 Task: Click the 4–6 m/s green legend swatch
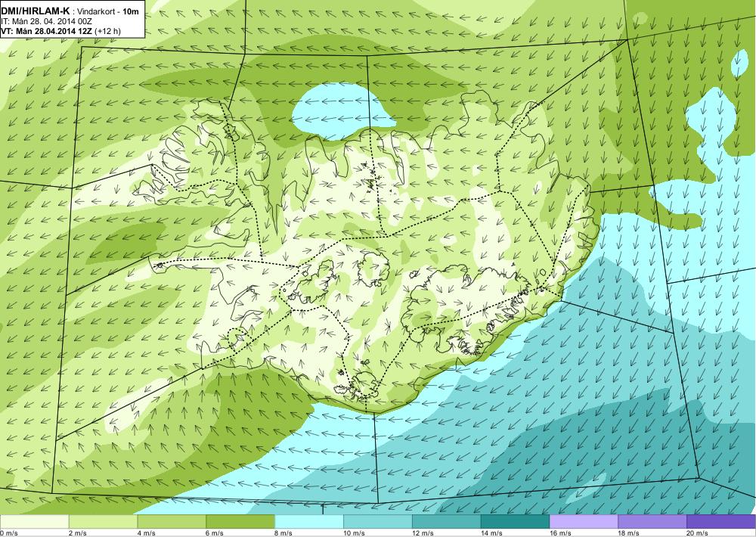172,522
